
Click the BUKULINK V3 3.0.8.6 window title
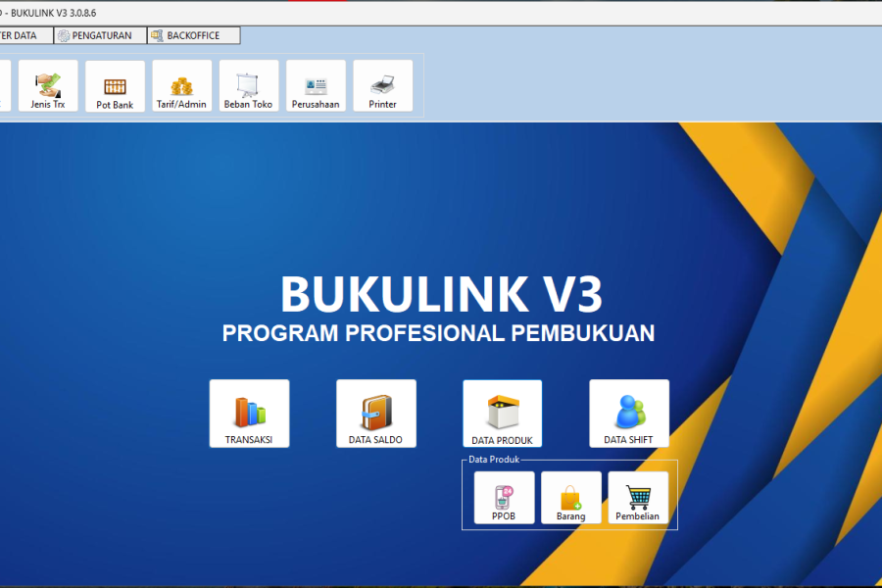[x=54, y=13]
